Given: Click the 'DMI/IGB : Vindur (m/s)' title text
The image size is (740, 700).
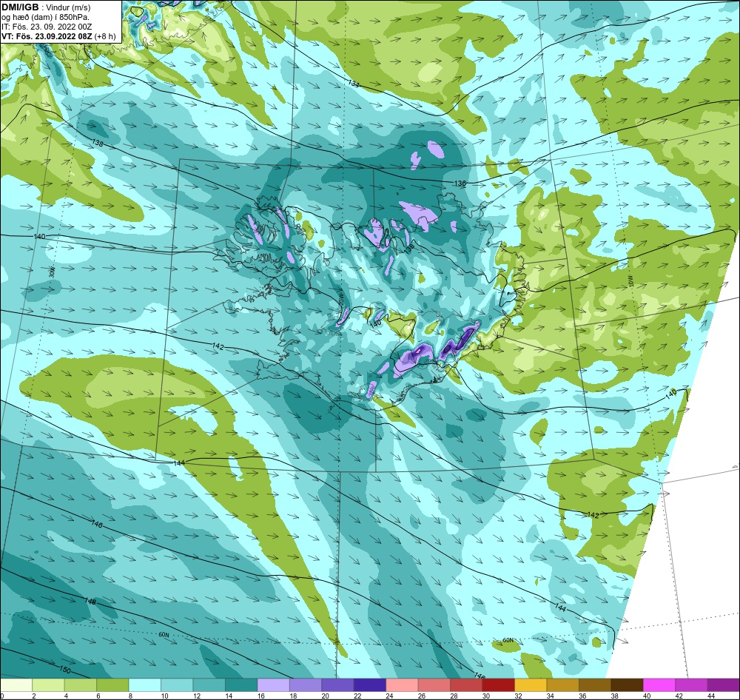Looking at the screenshot, I should 46,7.
